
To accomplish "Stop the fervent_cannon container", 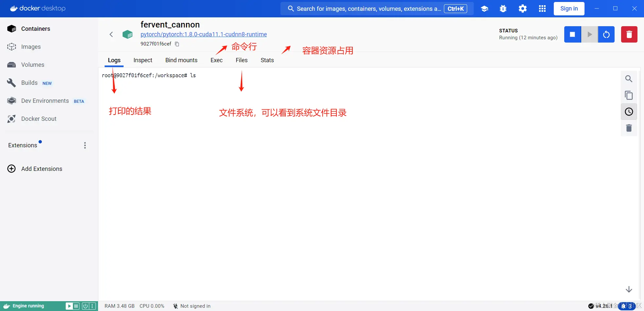I will (x=572, y=34).
